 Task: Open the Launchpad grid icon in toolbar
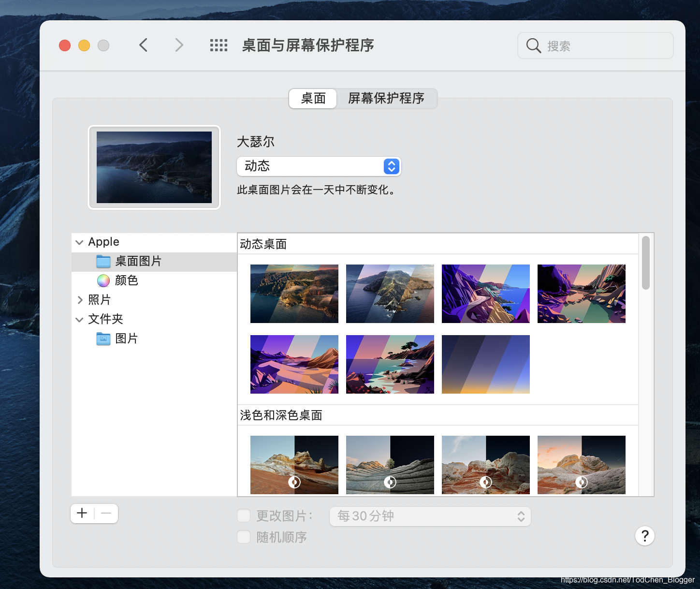(219, 45)
